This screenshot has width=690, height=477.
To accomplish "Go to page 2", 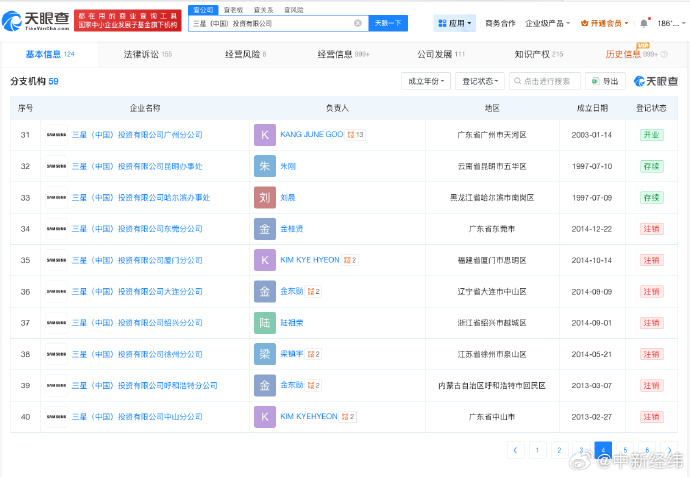I will click(x=559, y=450).
